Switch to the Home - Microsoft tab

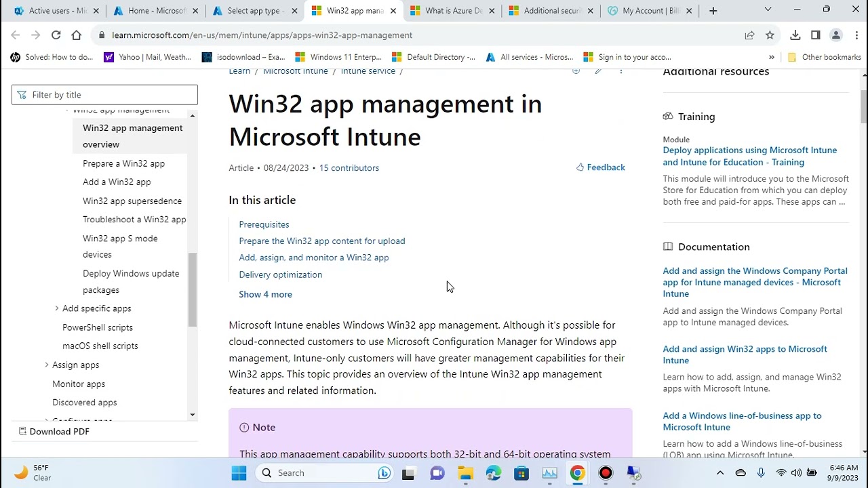pos(151,11)
